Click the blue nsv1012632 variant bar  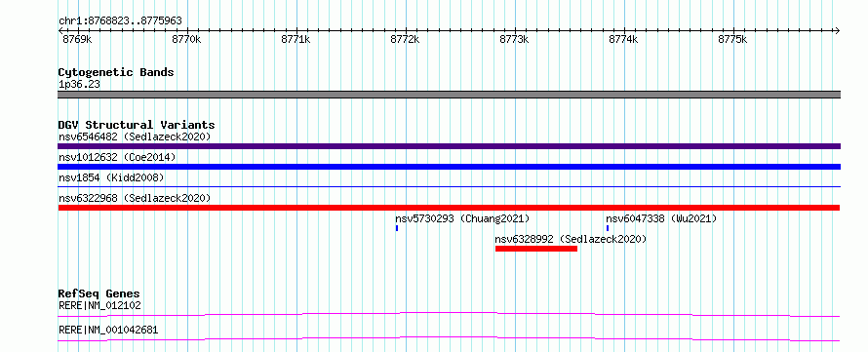click(449, 167)
